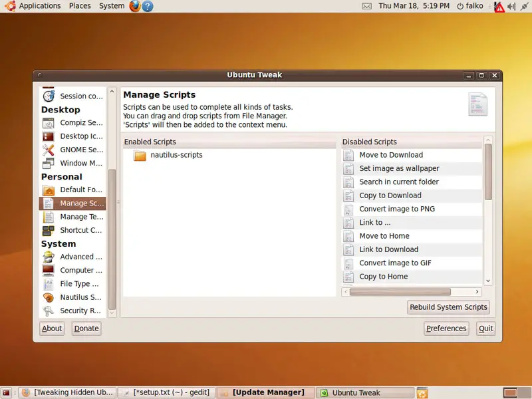Click Disabled Scripts horizontal scrollbar thumb
This screenshot has width=532, height=399.
400,292
